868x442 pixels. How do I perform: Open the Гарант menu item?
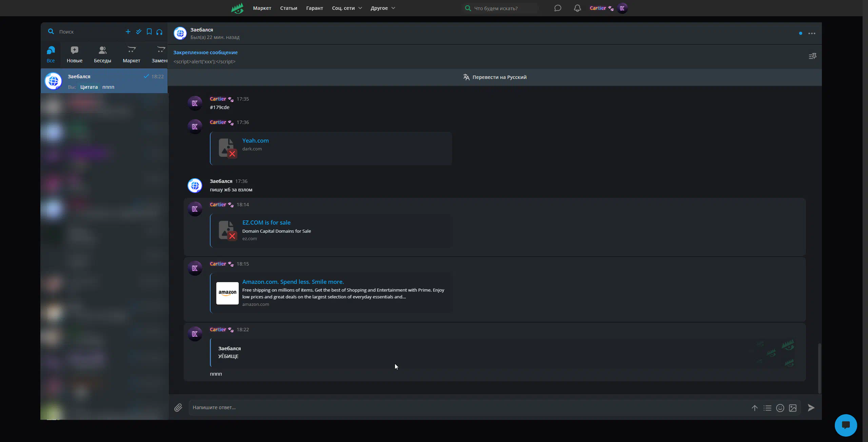pos(315,8)
